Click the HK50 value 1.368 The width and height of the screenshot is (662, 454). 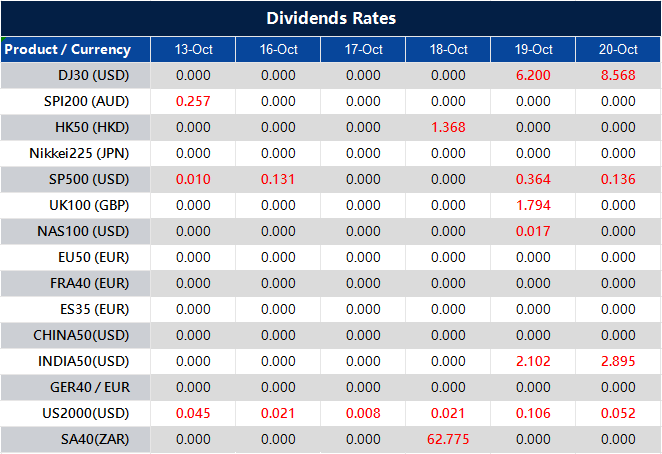pyautogui.click(x=448, y=127)
